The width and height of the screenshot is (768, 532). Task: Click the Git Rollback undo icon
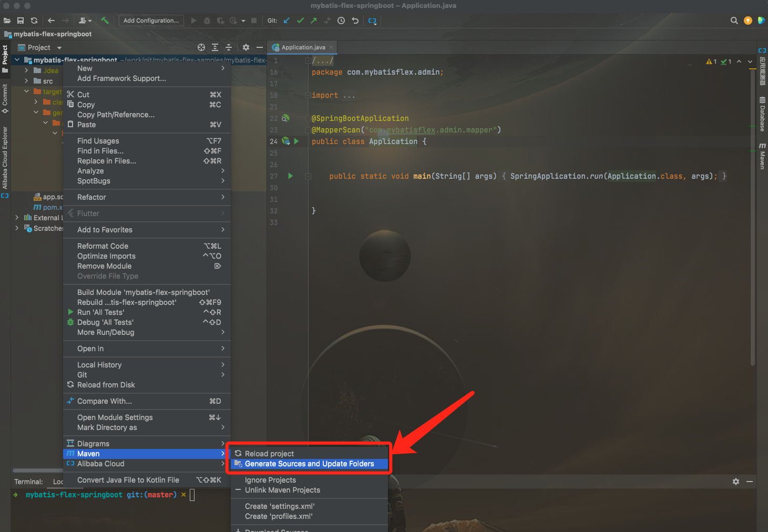click(x=355, y=21)
